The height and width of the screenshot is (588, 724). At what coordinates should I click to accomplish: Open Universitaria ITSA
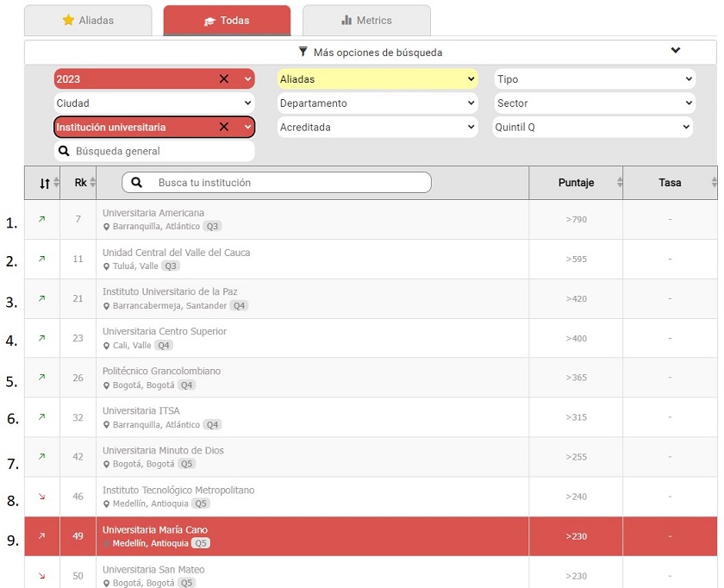[140, 410]
